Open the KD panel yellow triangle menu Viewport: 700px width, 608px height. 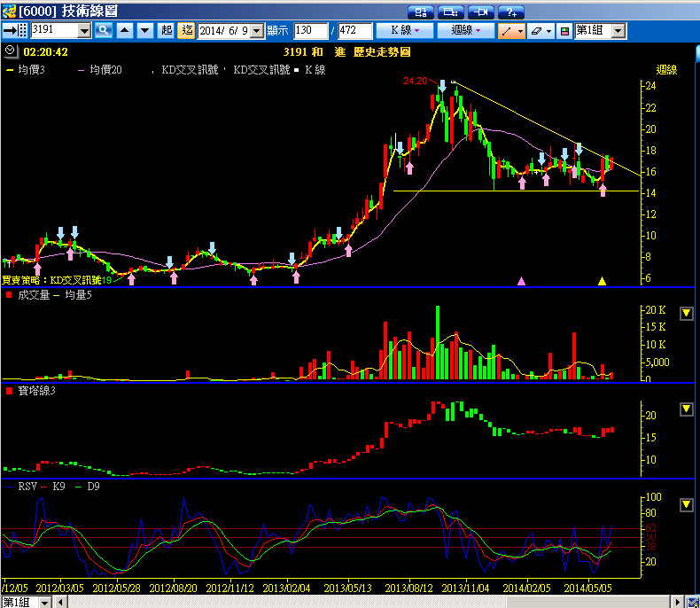tap(686, 505)
